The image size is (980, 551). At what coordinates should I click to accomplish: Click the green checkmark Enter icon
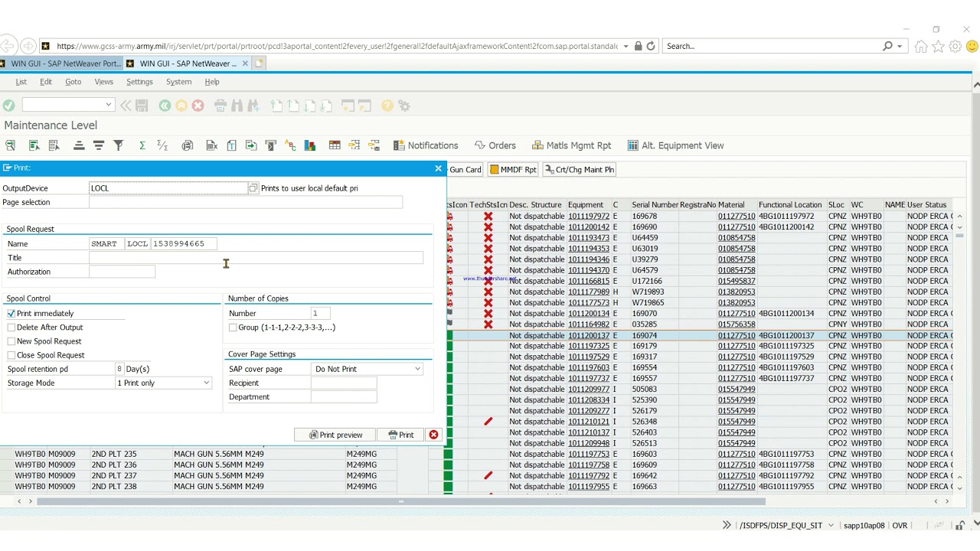coord(9,106)
